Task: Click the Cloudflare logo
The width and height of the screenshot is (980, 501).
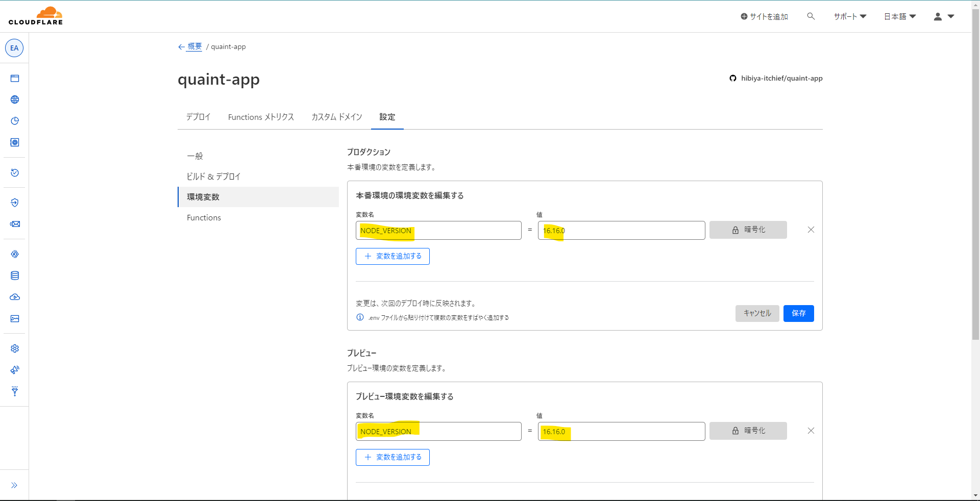Action: coord(36,16)
